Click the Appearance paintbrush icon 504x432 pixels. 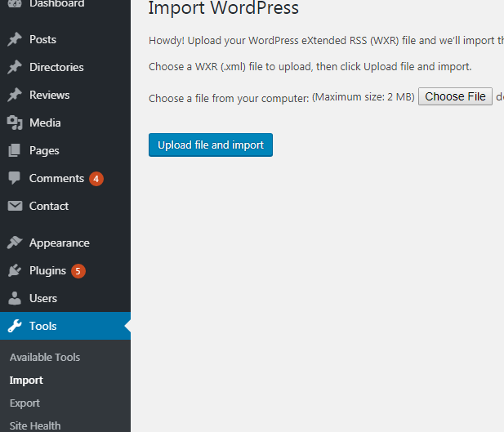point(15,243)
